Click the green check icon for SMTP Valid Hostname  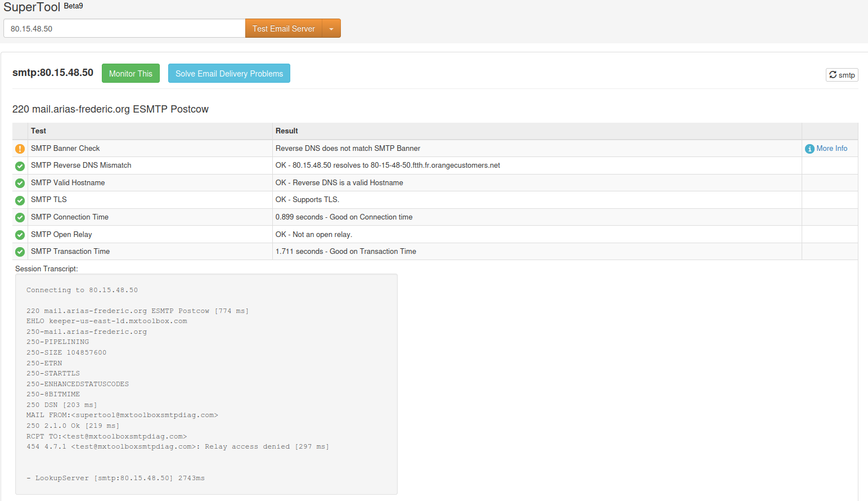[20, 183]
